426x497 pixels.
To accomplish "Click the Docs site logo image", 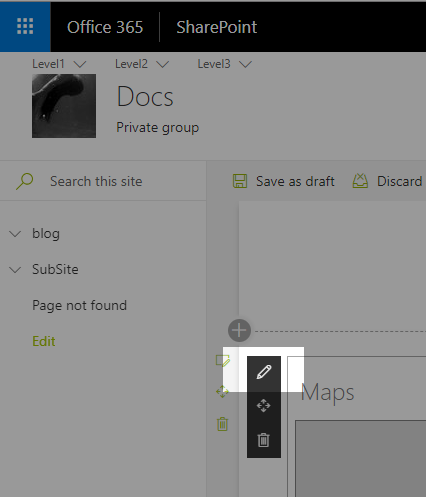I will 64,106.
